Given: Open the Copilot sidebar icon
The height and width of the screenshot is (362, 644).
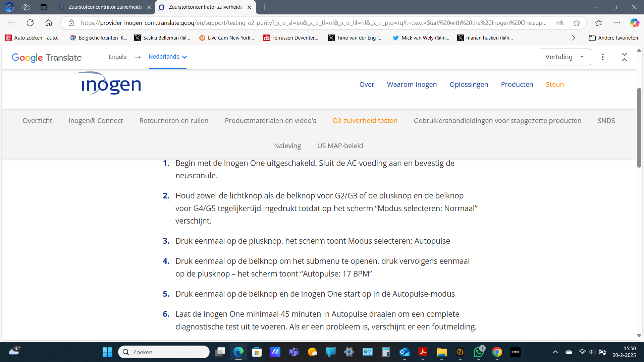Looking at the screenshot, I should pyautogui.click(x=634, y=23).
